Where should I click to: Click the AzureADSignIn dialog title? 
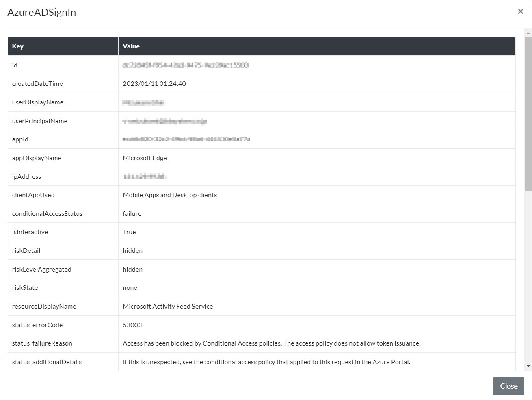[42, 13]
